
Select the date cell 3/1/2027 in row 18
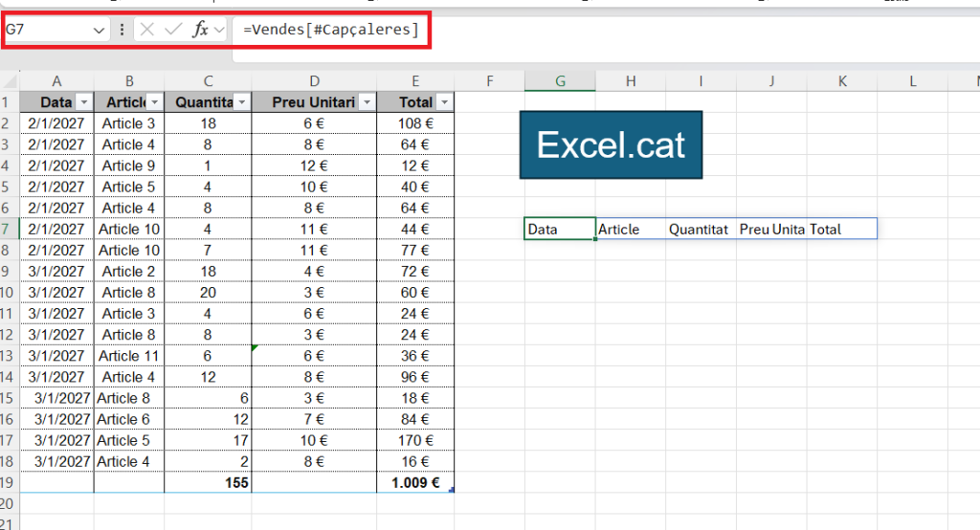point(56,461)
